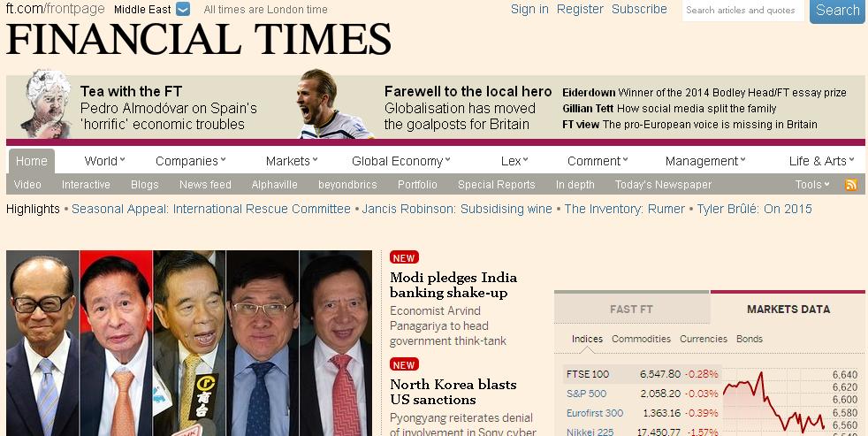This screenshot has height=436, width=868.
Task: Open the Sign in link
Action: pos(529,9)
